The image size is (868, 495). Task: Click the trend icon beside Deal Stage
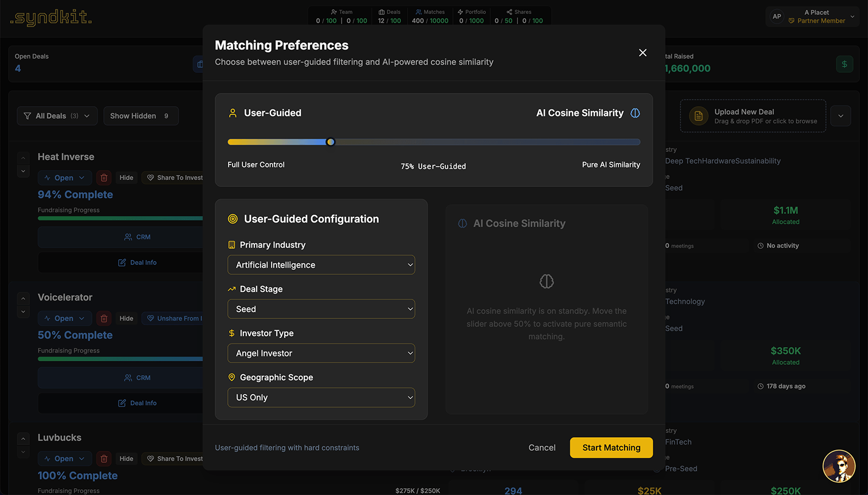[x=232, y=289]
